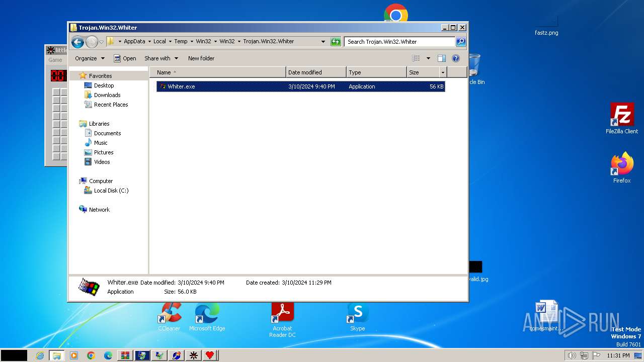This screenshot has height=362, width=644.
Task: Click the red heart taskbar button
Action: pyautogui.click(x=210, y=355)
